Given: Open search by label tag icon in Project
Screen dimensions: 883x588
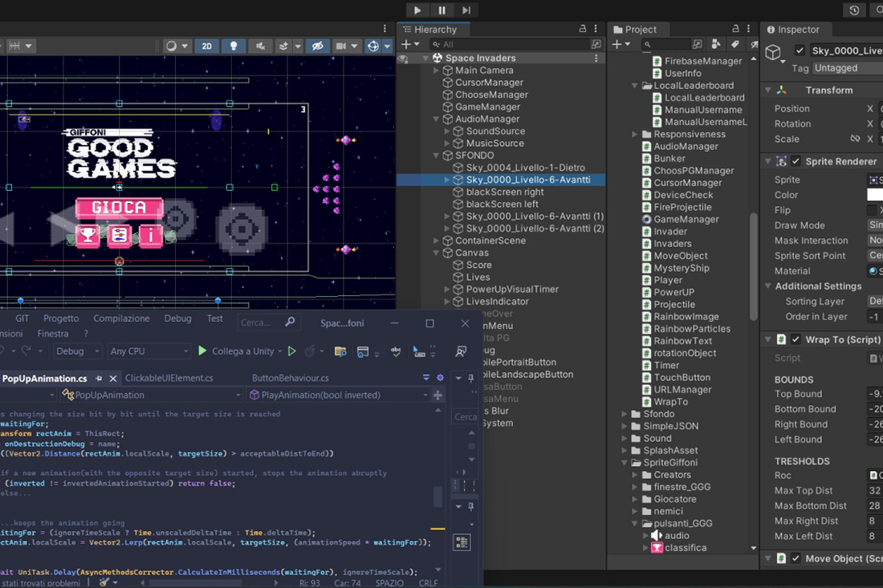Looking at the screenshot, I should coord(734,44).
